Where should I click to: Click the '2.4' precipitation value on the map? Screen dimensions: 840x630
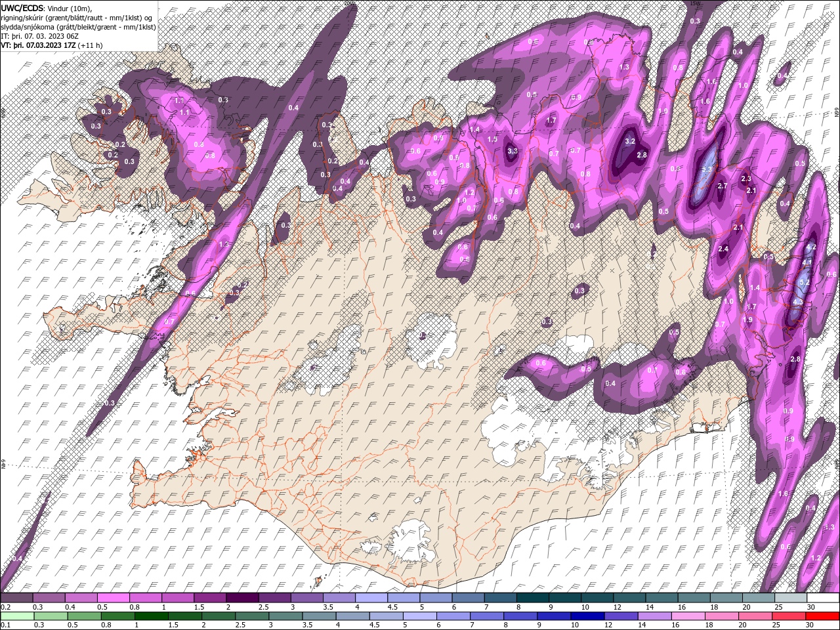tap(723, 249)
